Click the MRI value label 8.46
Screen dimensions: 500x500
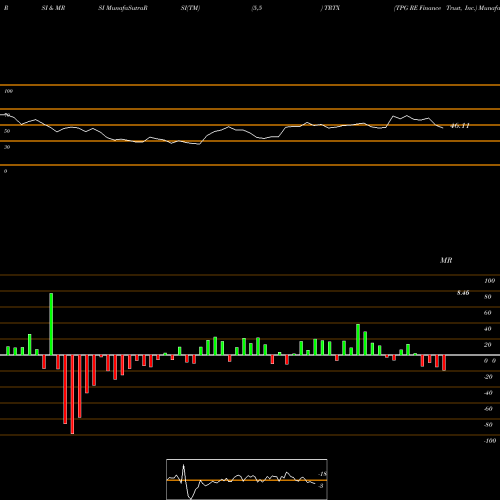coord(463,293)
